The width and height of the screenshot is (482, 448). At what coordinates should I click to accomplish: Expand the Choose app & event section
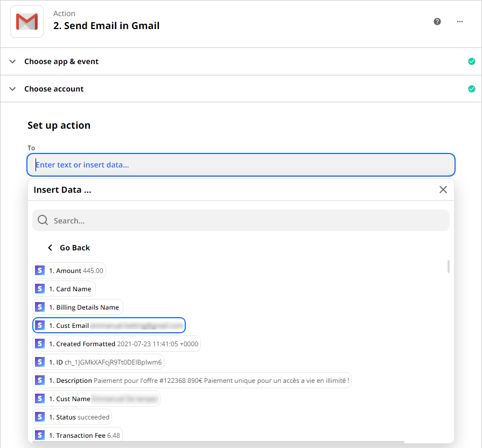pos(12,61)
